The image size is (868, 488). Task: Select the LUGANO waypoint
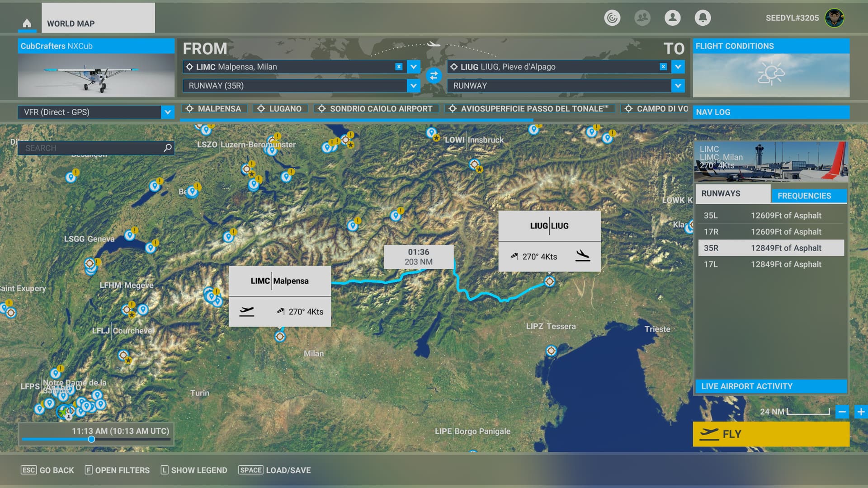pos(280,109)
